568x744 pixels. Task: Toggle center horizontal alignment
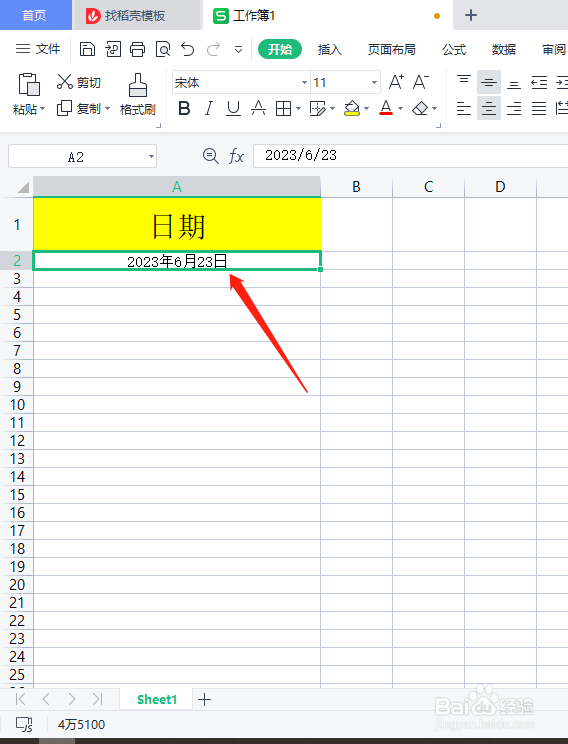coord(489,109)
